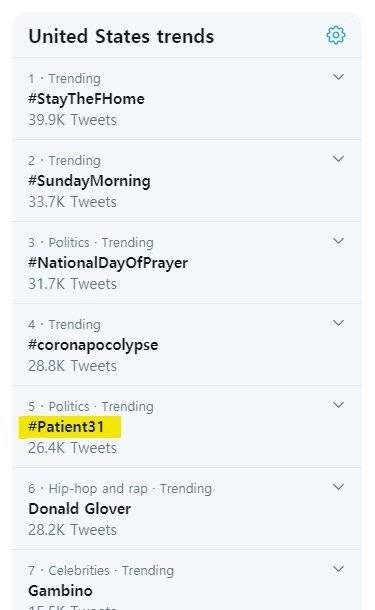Screen dimensions: 375x610
Task: Open chevron menu beside #SundayMorning
Action: click(x=338, y=159)
